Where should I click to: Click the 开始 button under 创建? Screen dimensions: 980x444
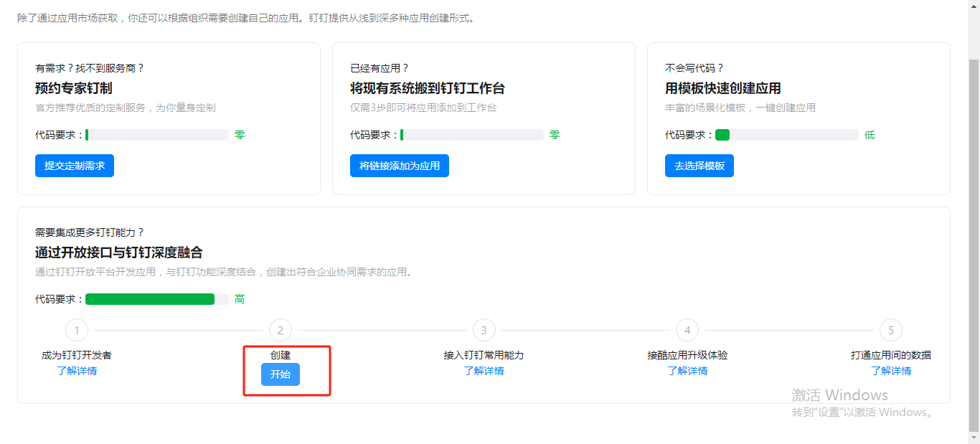coord(281,374)
